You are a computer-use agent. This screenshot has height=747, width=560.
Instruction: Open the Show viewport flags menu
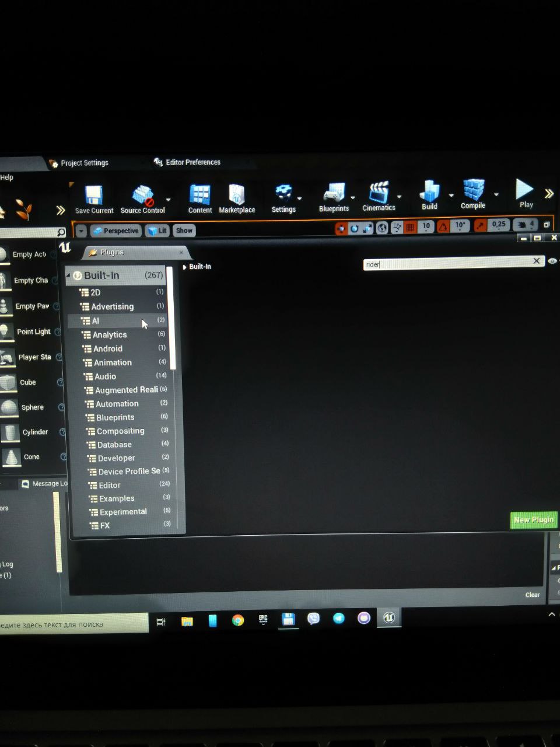tap(184, 230)
